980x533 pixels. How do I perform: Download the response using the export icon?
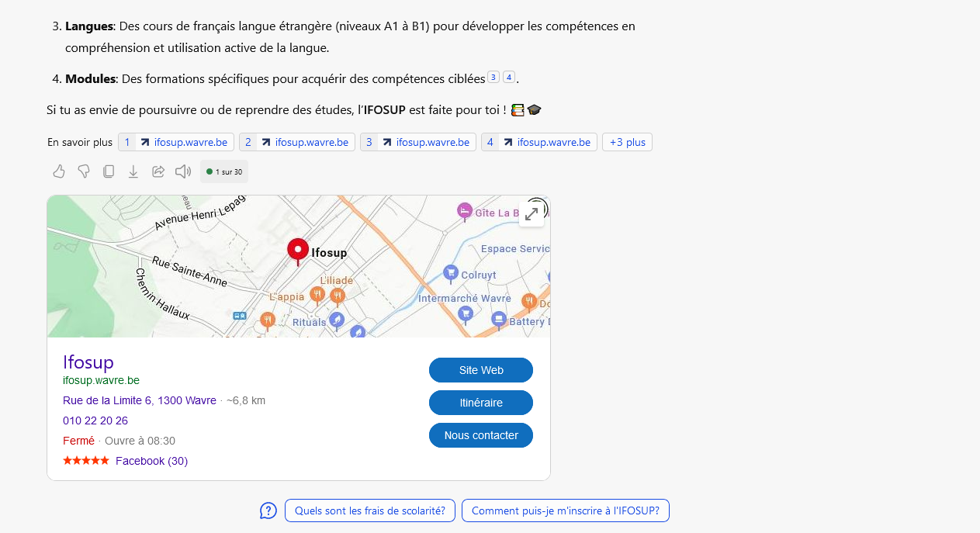point(133,171)
